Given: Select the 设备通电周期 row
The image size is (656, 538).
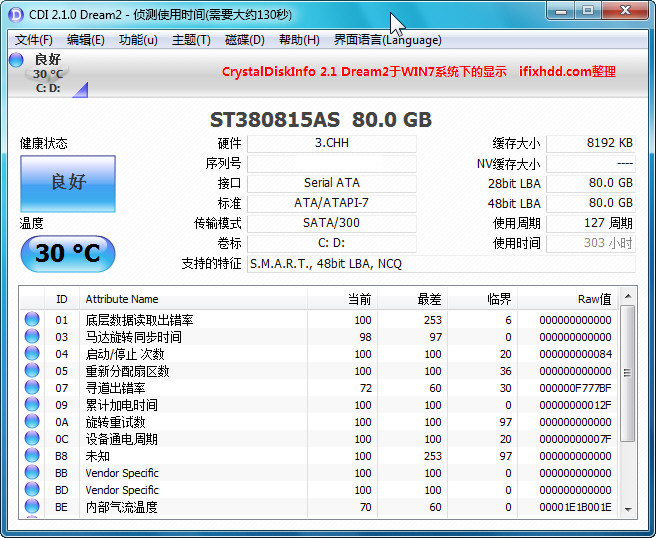Looking at the screenshot, I should coord(319,439).
